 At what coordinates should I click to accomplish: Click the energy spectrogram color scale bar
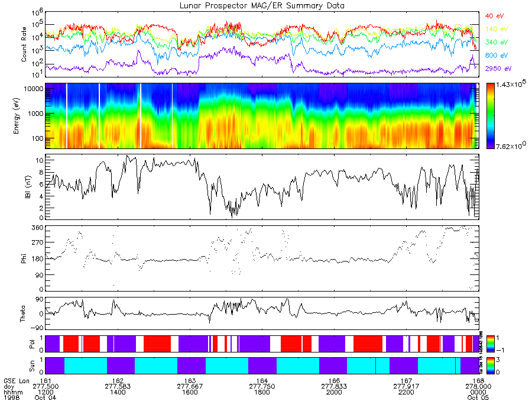490,116
